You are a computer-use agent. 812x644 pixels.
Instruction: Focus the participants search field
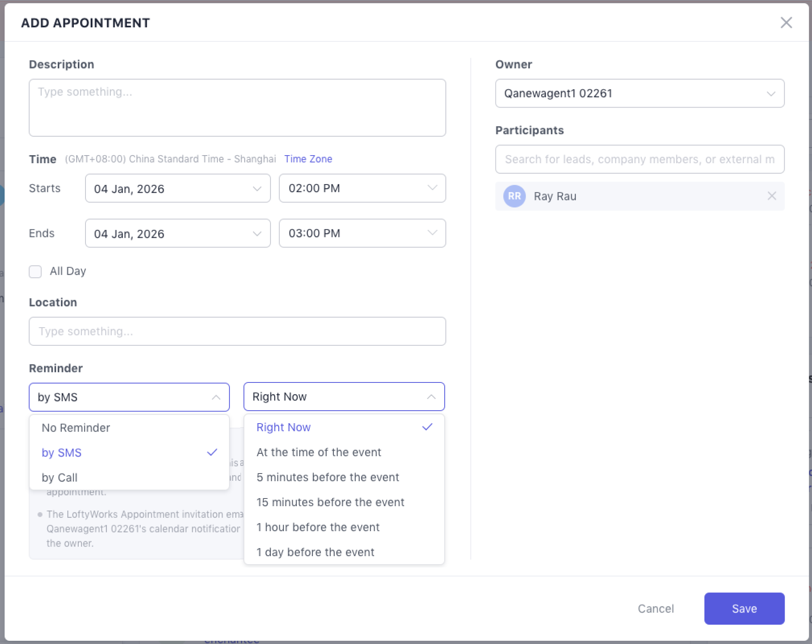click(639, 160)
